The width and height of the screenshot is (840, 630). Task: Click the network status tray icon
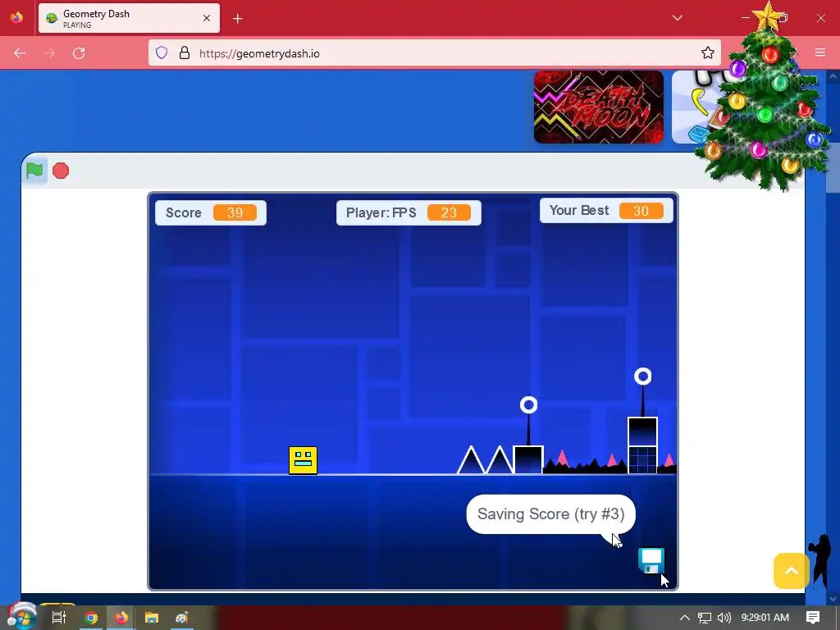705,618
